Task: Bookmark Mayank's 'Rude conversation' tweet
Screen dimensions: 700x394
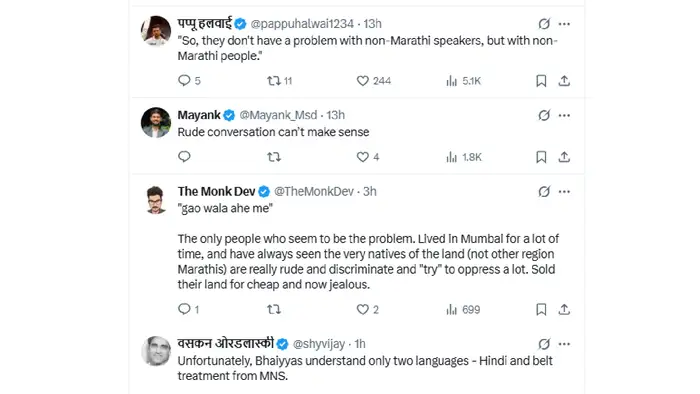Action: pyautogui.click(x=541, y=157)
